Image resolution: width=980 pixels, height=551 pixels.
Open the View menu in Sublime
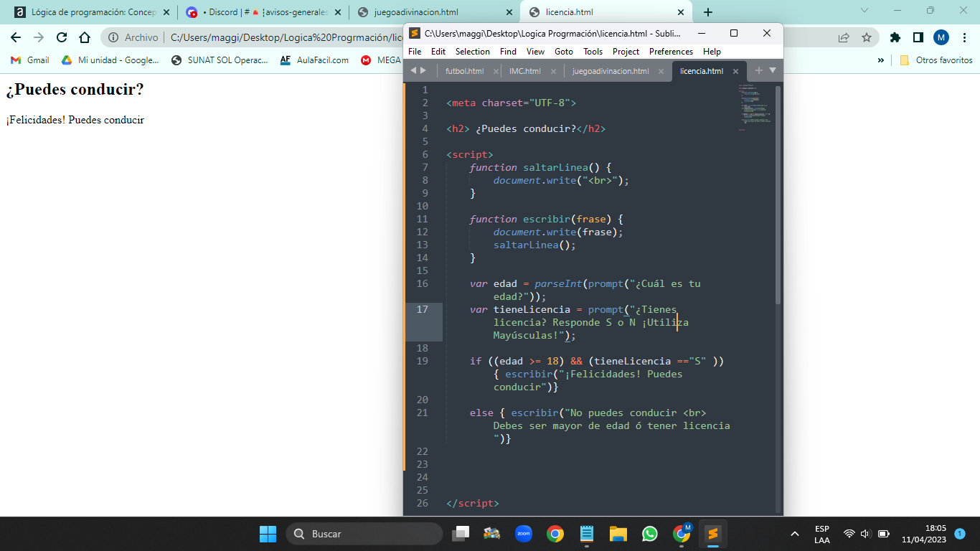(535, 52)
